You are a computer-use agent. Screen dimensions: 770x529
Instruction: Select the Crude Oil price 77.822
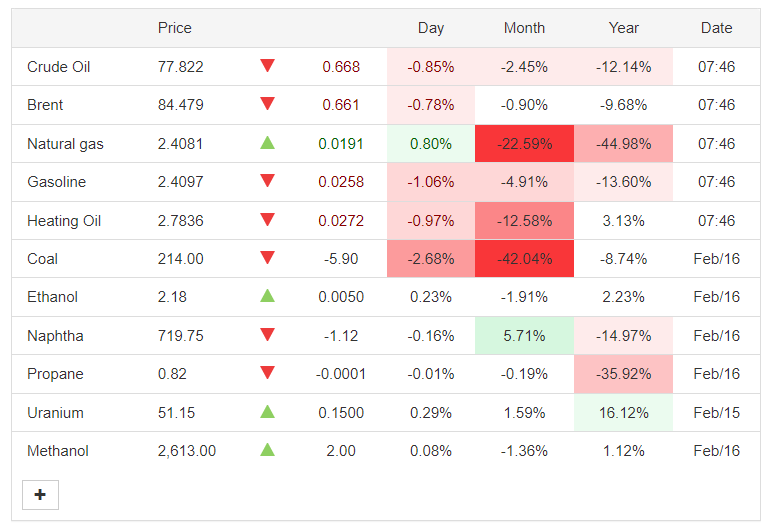[x=181, y=67]
